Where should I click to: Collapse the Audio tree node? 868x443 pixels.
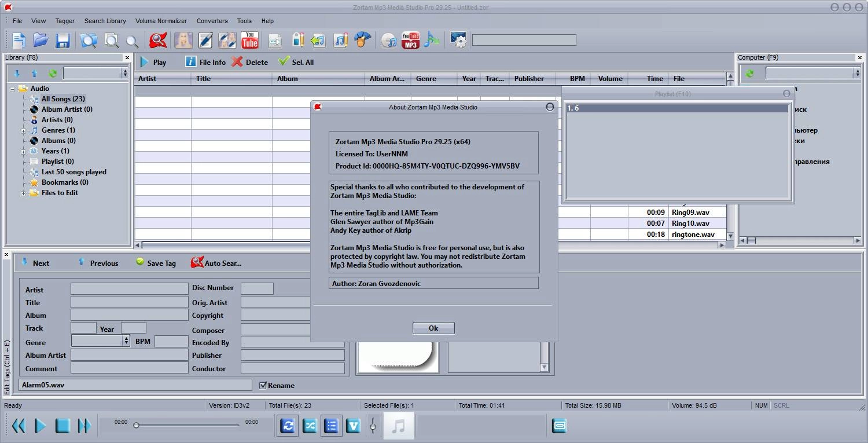point(13,89)
